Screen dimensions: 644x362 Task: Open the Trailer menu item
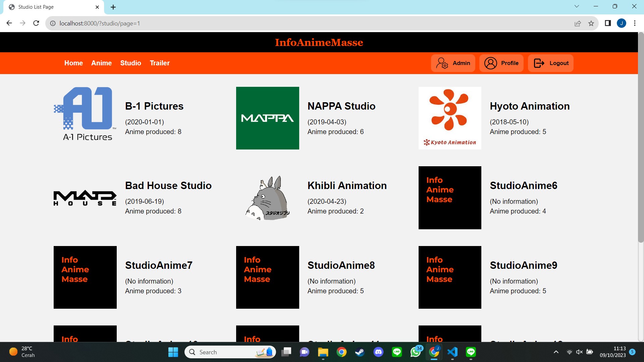click(x=160, y=63)
